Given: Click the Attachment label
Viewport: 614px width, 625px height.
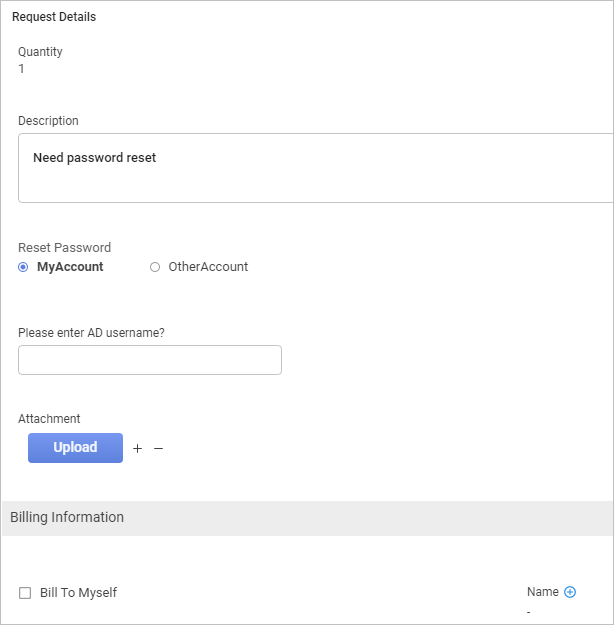Looking at the screenshot, I should 49,419.
